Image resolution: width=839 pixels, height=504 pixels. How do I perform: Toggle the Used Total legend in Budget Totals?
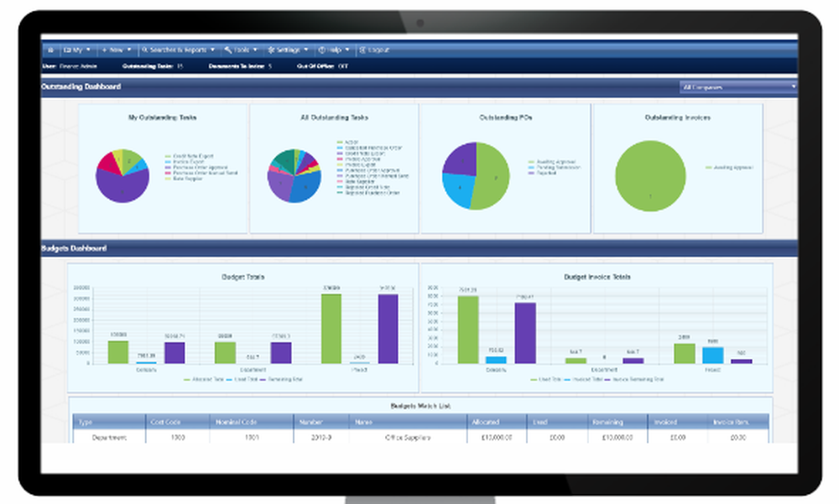(x=243, y=380)
